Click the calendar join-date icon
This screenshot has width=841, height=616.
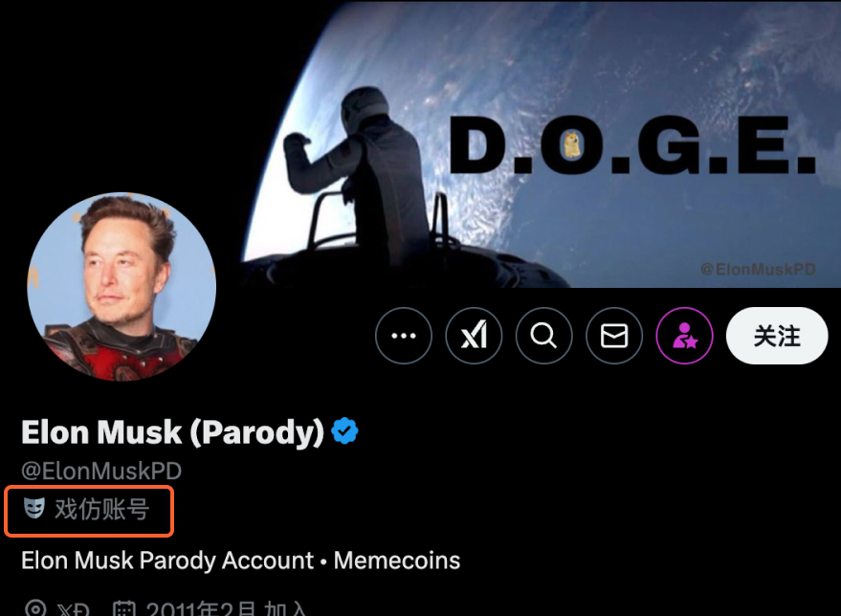(123, 609)
